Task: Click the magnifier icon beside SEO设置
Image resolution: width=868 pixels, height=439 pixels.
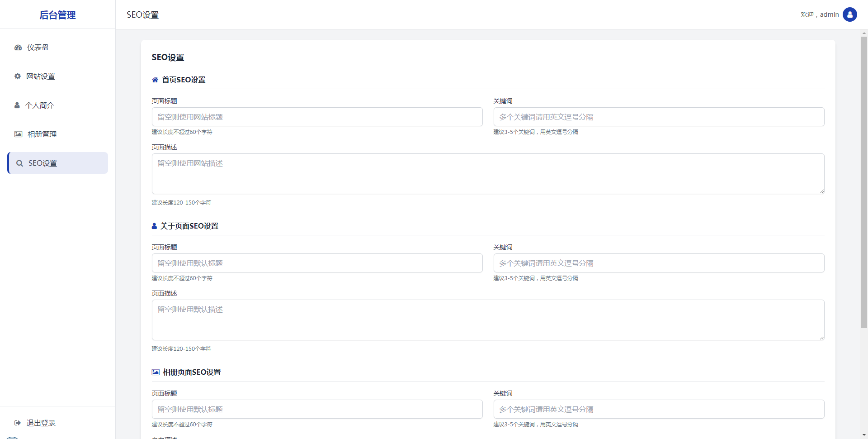Action: click(x=19, y=163)
